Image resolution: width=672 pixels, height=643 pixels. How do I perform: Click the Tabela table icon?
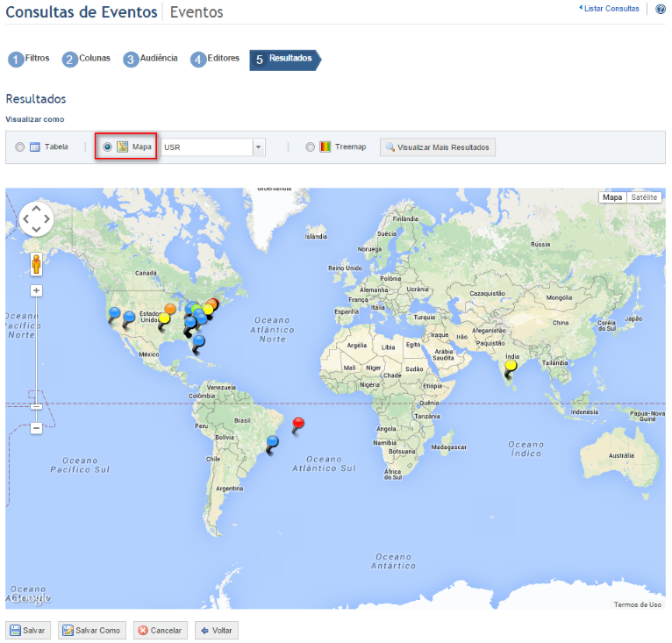[x=35, y=147]
